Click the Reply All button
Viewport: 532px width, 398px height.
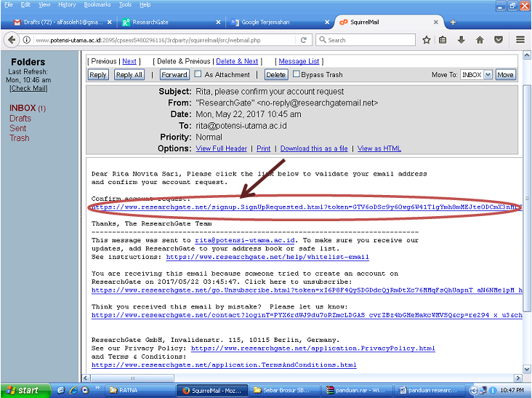(129, 75)
